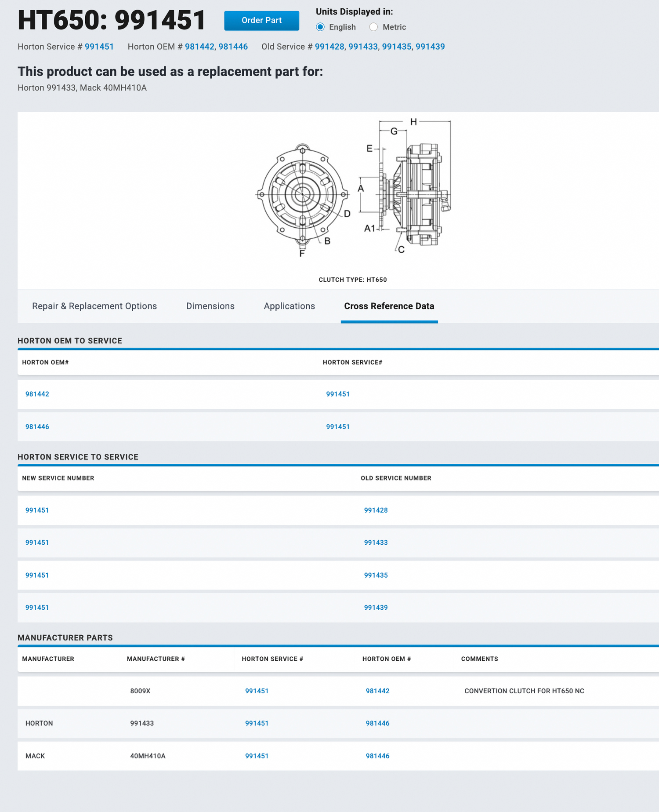Switch to the Dimensions tab
659x812 pixels.
(210, 306)
